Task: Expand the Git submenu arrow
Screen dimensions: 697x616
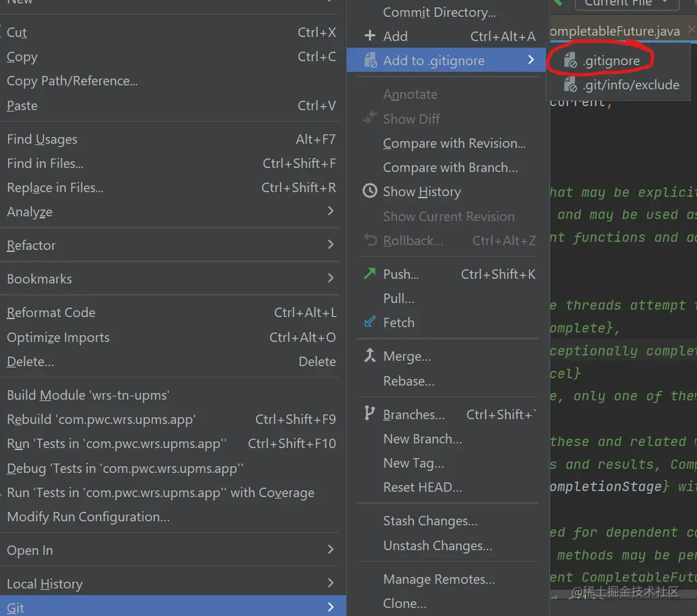Action: click(x=330, y=607)
